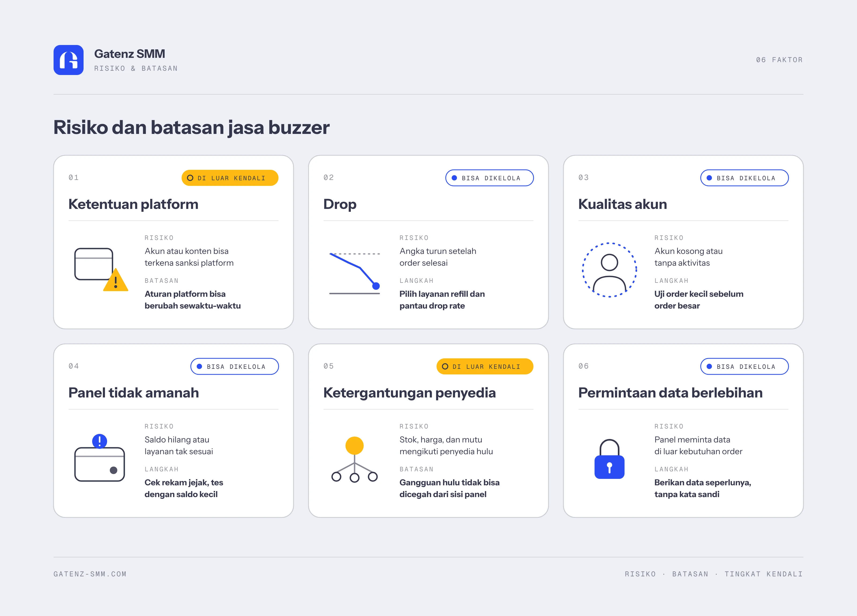
Task: Click the Ketentuan platform card title
Action: coord(133,204)
